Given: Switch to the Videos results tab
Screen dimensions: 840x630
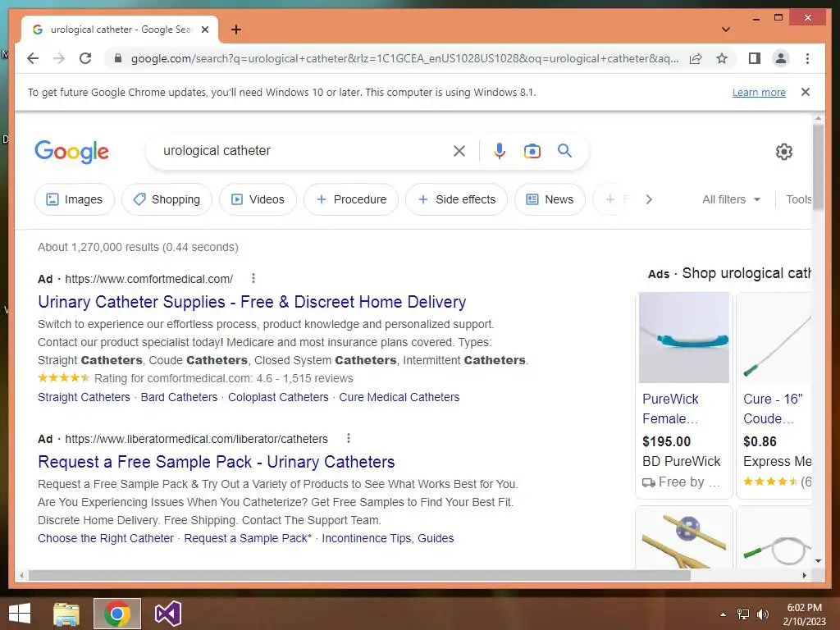Looking at the screenshot, I should (x=258, y=199).
